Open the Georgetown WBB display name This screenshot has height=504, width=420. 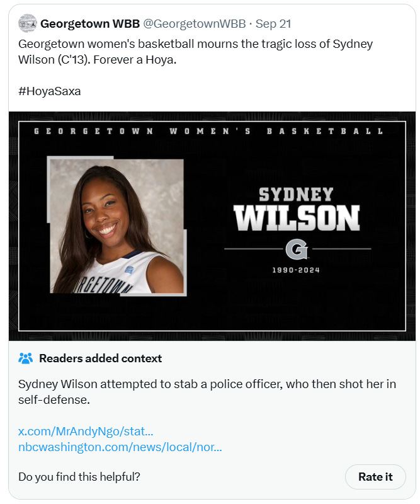(x=90, y=23)
